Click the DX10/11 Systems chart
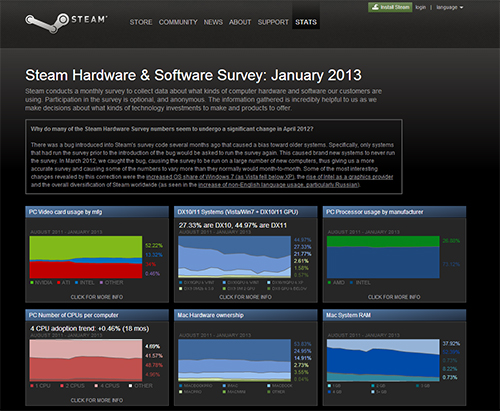Viewport: 500px width, 411px height. click(234, 257)
